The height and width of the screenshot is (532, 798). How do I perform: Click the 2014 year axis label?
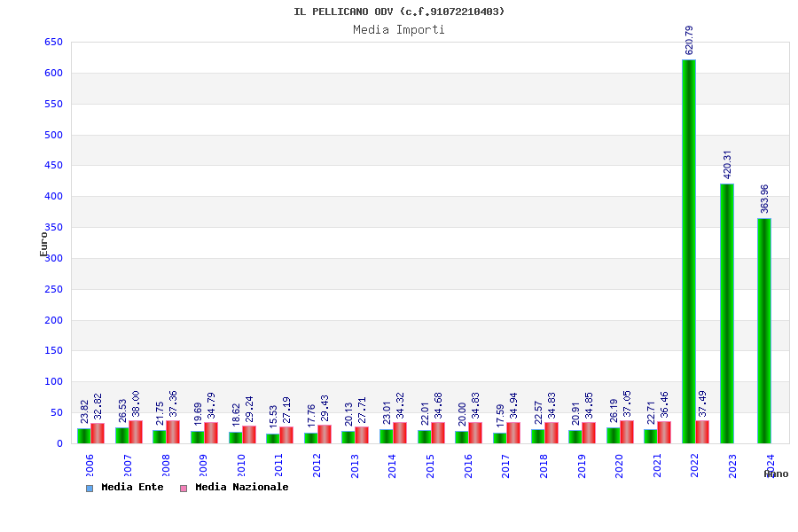(392, 465)
